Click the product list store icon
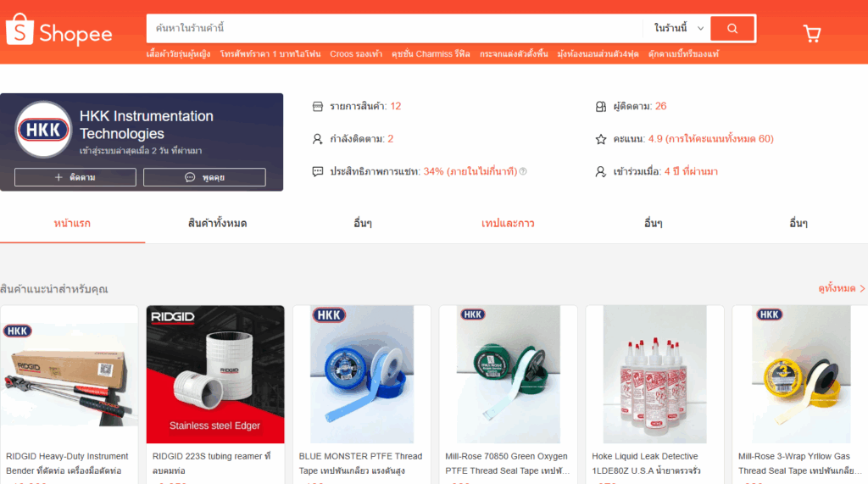The width and height of the screenshot is (868, 484). tap(317, 106)
